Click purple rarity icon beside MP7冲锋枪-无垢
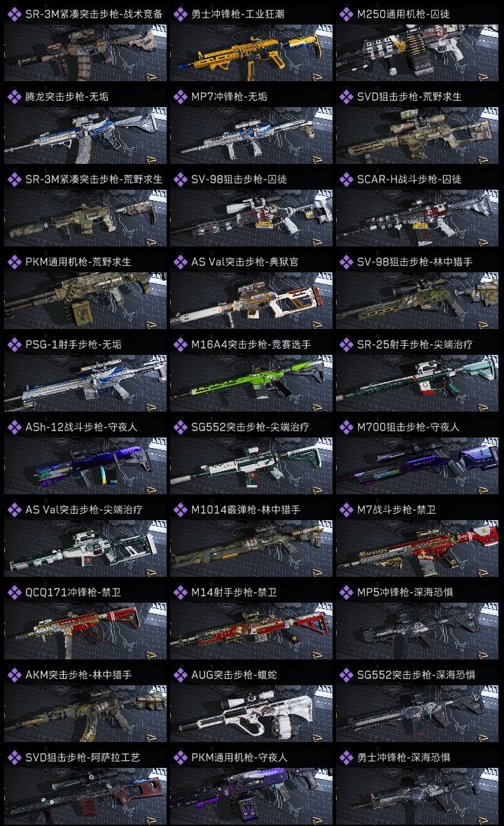Image resolution: width=504 pixels, height=826 pixels. coord(180,97)
